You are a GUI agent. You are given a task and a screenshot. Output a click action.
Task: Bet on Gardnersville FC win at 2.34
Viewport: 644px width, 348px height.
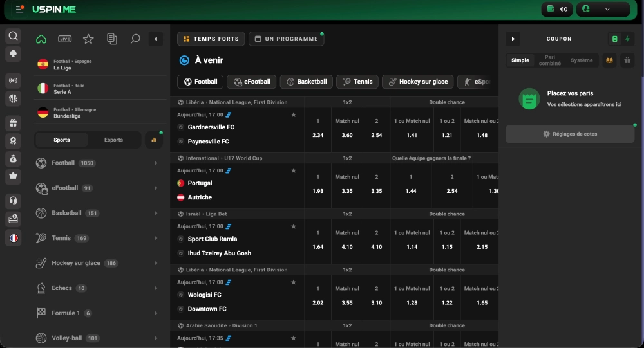click(318, 129)
